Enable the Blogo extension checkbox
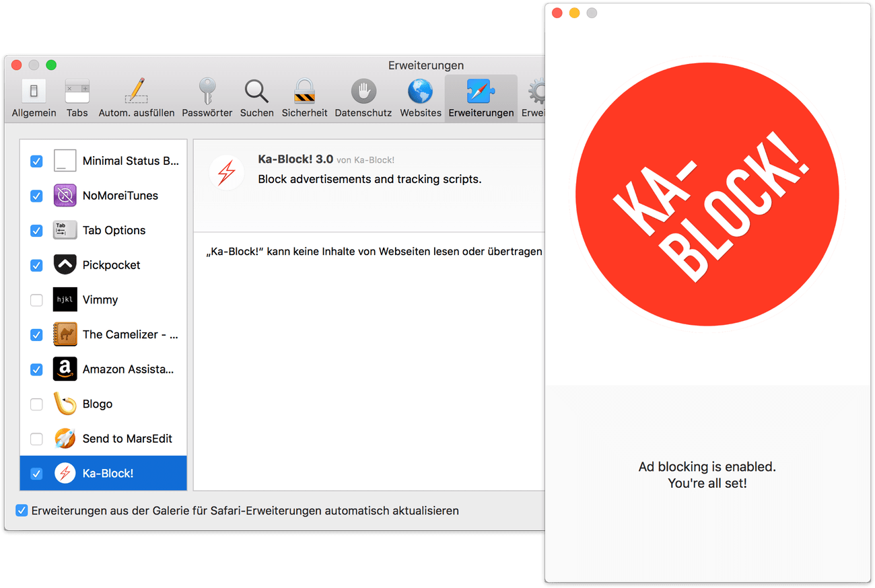 36,404
